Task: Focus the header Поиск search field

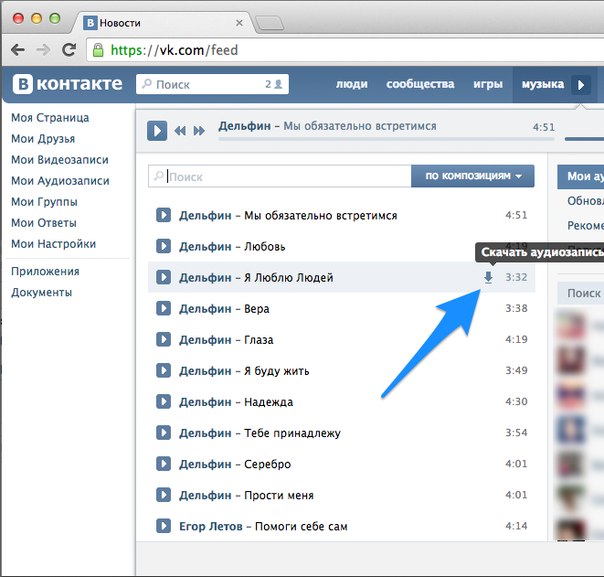Action: point(212,84)
